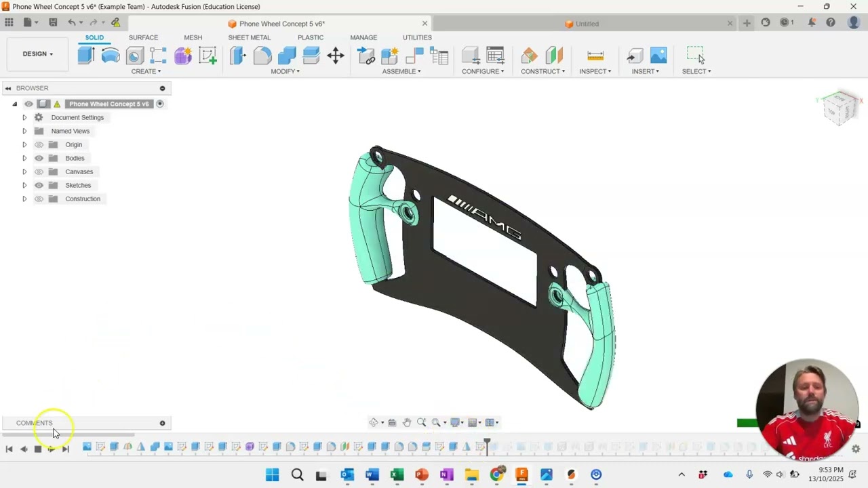Screen dimensions: 868x488
Task: Toggle visibility of the Canvases folder
Action: coord(39,171)
